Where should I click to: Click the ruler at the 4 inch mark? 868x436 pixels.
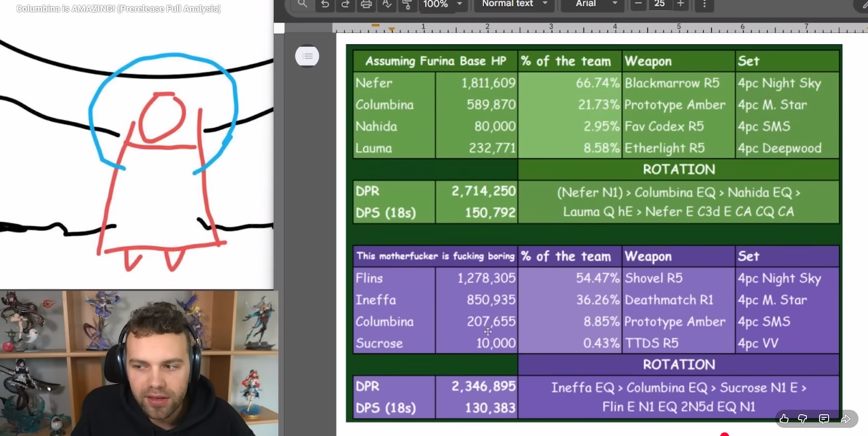click(615, 27)
